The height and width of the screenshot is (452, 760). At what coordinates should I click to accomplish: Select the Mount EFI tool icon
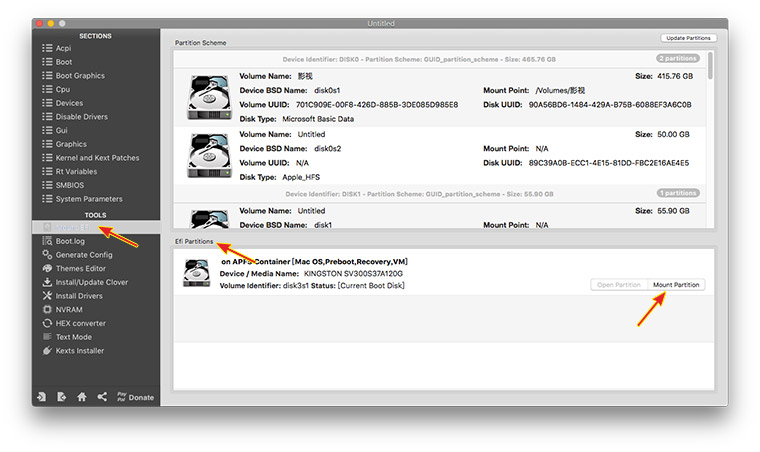[47, 227]
